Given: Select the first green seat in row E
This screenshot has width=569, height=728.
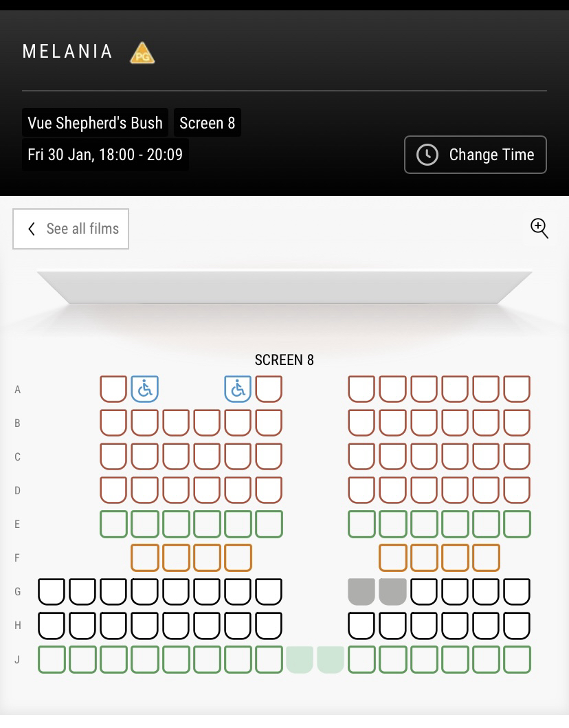Looking at the screenshot, I should click(113, 524).
